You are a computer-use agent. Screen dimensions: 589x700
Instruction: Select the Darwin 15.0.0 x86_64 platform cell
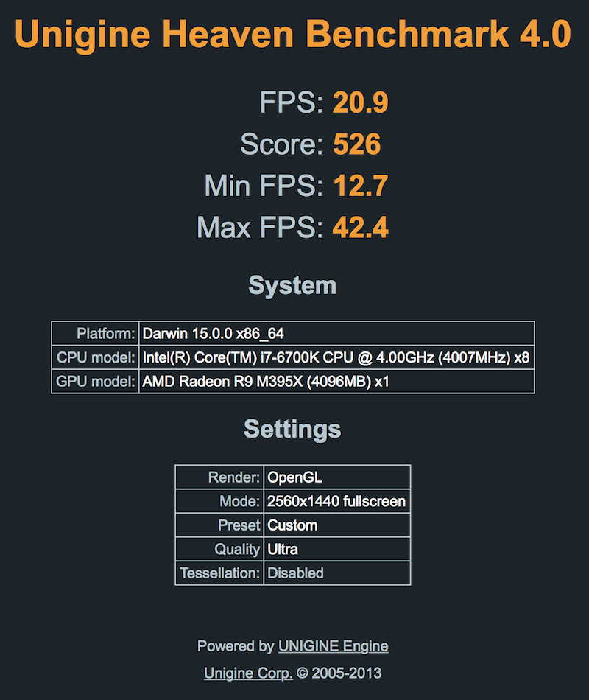click(x=337, y=334)
